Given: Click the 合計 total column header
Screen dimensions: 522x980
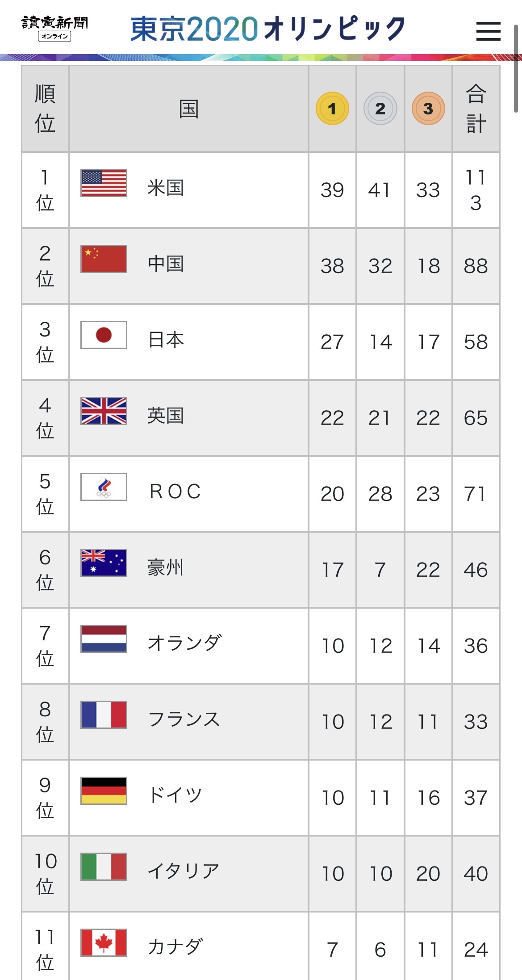Looking at the screenshot, I should click(x=476, y=109).
